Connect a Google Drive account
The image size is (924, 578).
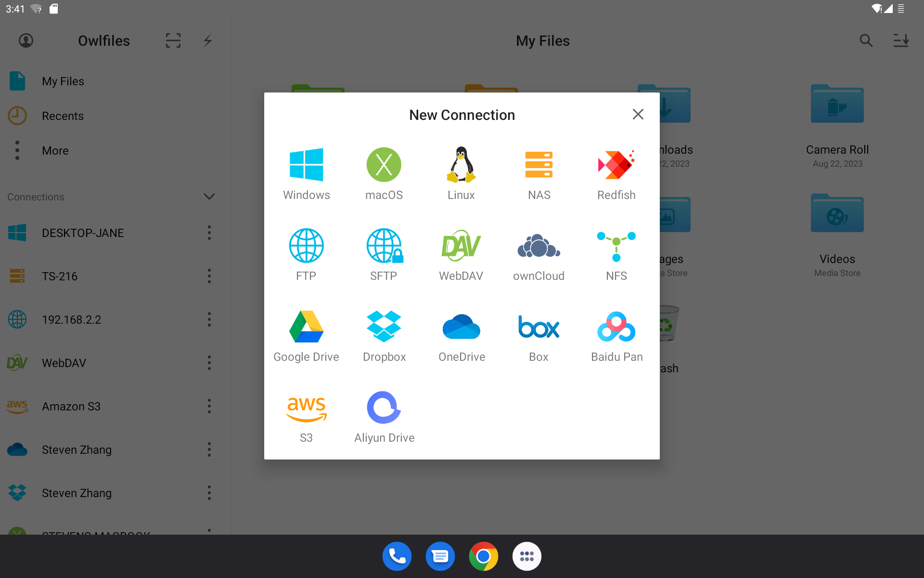(307, 336)
